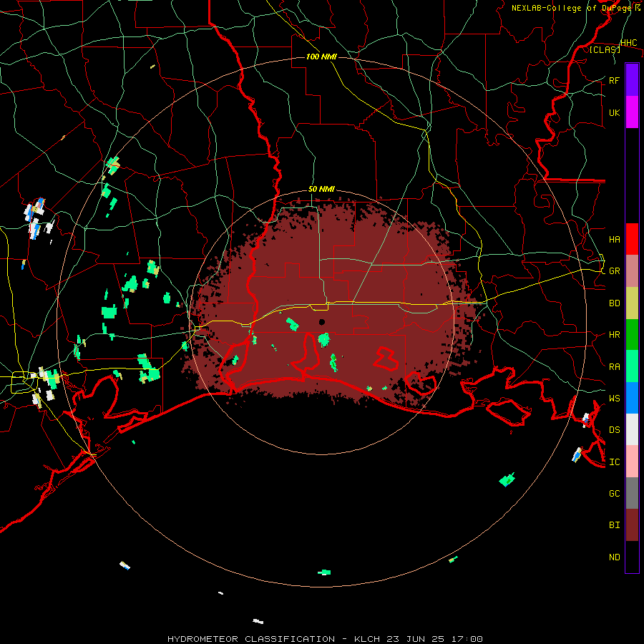Click the HR legend label
The image size is (644, 644).
614,335
